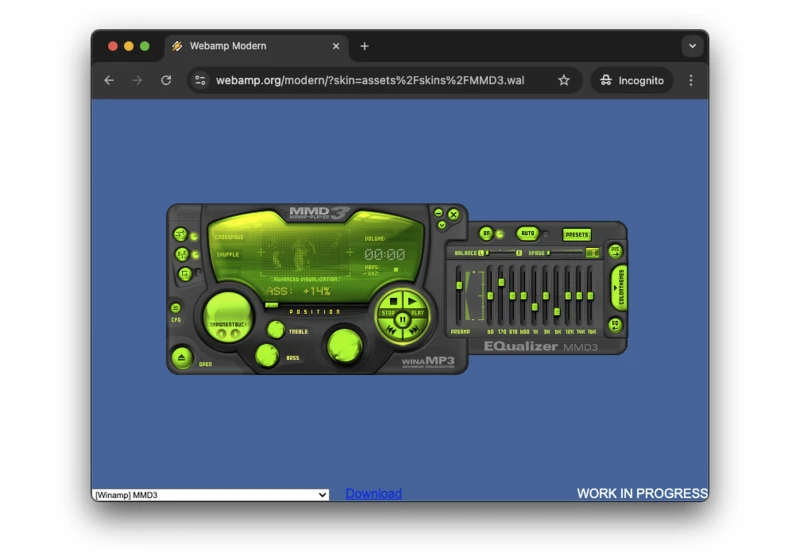800x560 pixels.
Task: Toggle the Repeat button below Shuffle
Action: coord(185,274)
